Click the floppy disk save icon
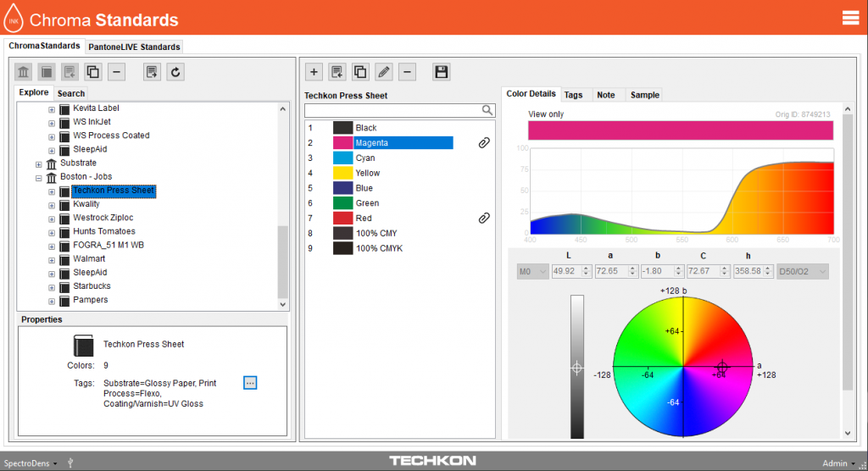The width and height of the screenshot is (868, 471). (441, 72)
